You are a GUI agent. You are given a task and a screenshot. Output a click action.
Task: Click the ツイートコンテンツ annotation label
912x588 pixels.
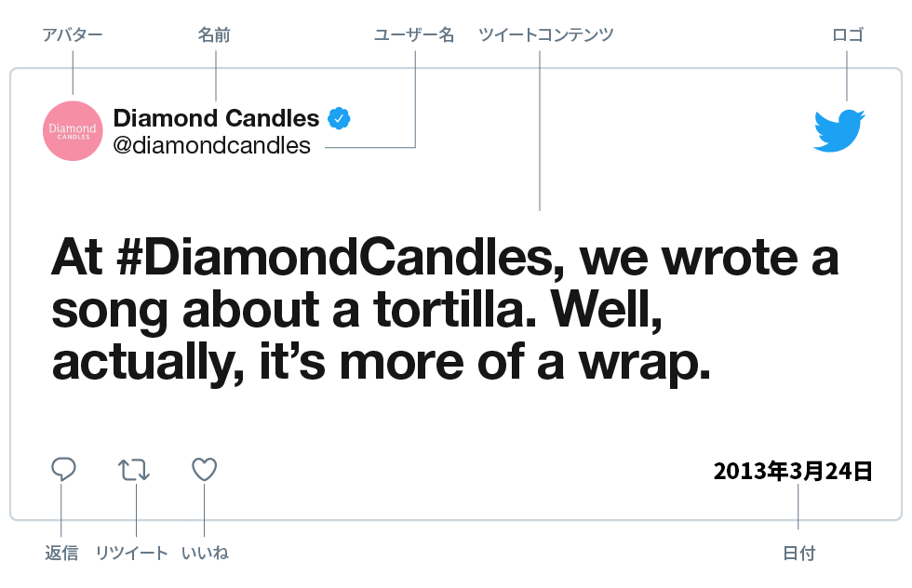tap(546, 35)
